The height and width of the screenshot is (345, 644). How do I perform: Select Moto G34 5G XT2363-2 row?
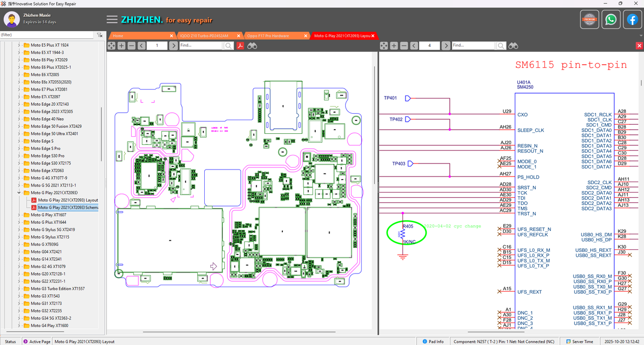51,318
